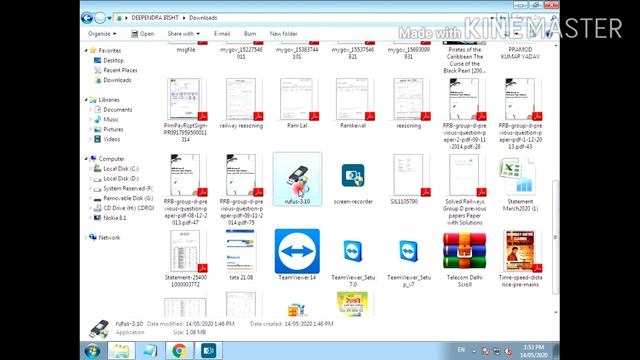The width and height of the screenshot is (640, 360).
Task: Open the Music library
Action: 111,119
